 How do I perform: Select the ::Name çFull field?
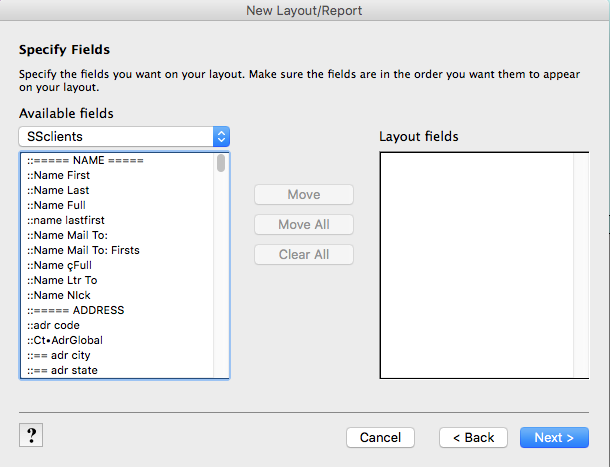coord(117,265)
